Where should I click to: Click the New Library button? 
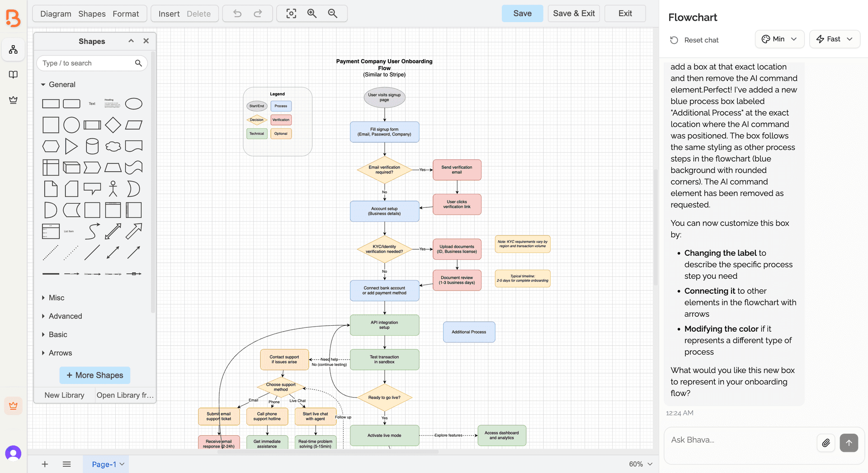pyautogui.click(x=64, y=395)
